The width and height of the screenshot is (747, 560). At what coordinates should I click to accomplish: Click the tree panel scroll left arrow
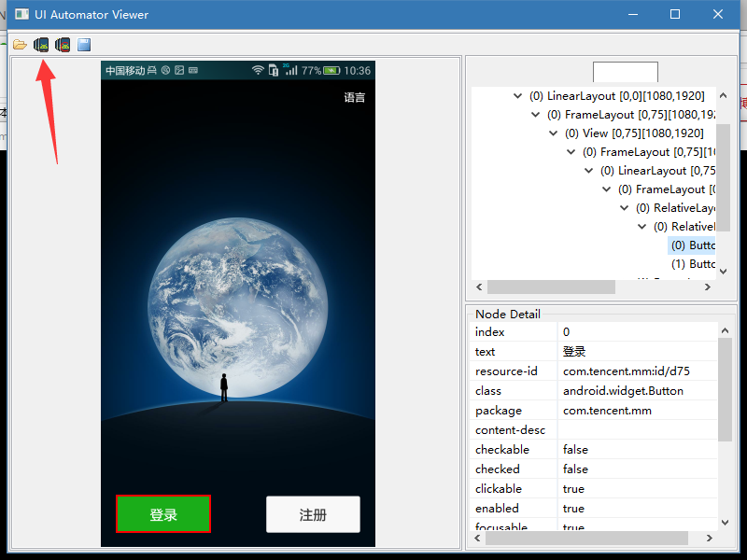(479, 287)
